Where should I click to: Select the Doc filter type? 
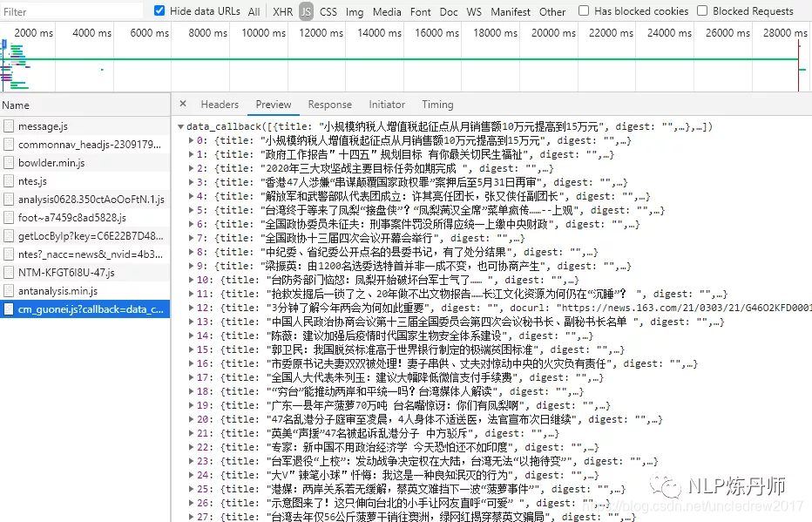[x=449, y=11]
